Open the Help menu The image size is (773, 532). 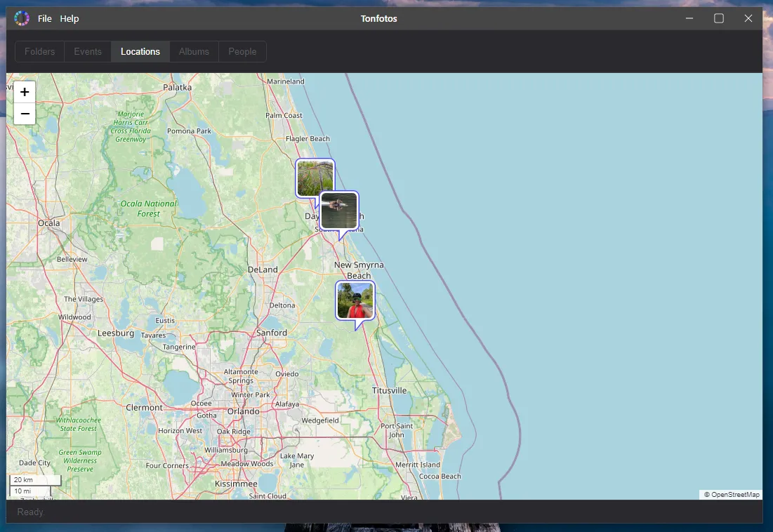pos(69,18)
